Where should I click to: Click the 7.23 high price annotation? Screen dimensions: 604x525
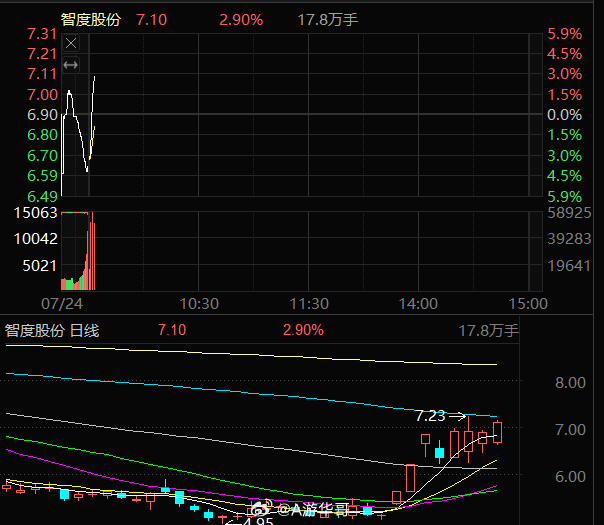tap(431, 416)
